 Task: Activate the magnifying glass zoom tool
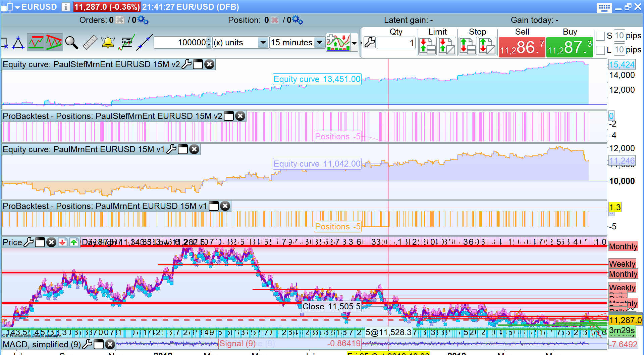click(x=71, y=43)
